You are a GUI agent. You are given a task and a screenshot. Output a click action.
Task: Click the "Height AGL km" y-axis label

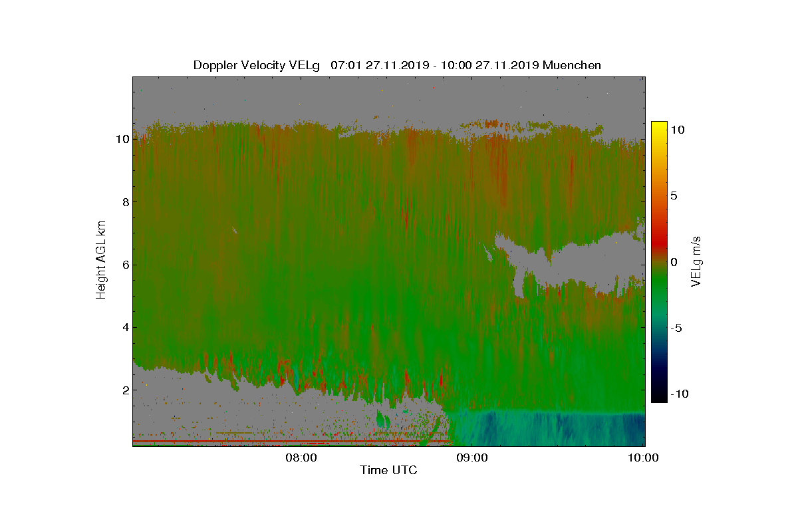101,260
